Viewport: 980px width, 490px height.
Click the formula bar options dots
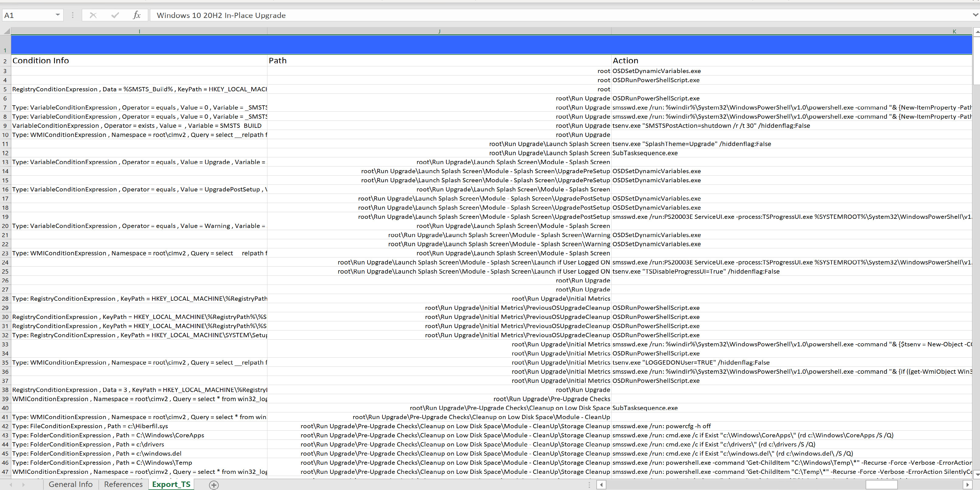(73, 15)
